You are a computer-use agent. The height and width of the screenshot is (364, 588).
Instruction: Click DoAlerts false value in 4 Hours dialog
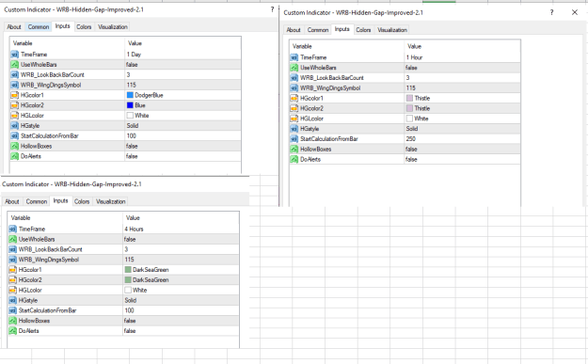[x=130, y=331]
